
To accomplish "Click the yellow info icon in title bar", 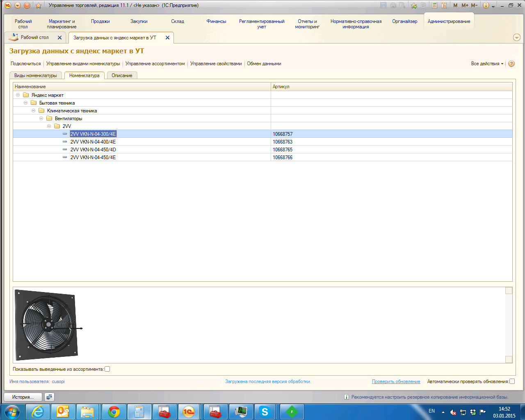I will pyautogui.click(x=486, y=5).
